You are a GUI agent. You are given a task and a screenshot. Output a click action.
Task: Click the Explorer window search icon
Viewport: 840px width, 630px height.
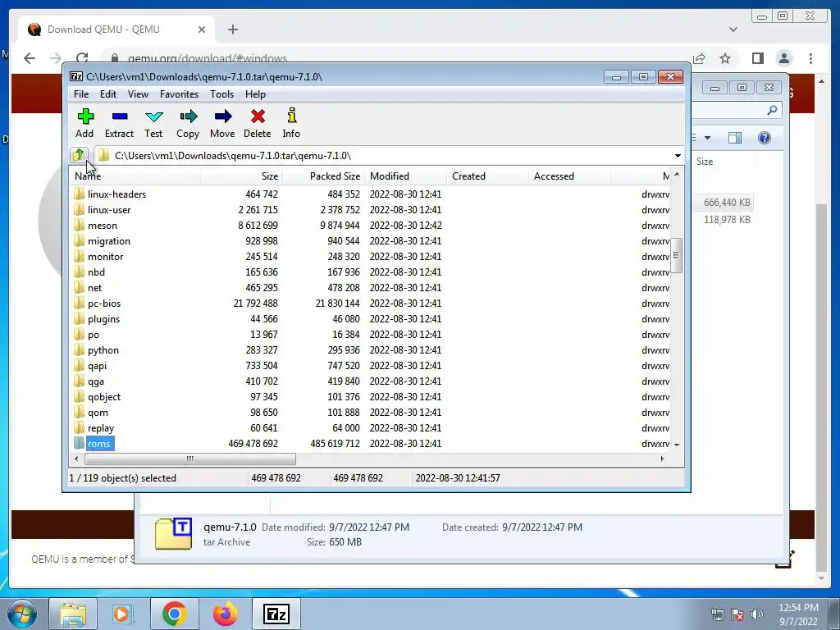772,110
